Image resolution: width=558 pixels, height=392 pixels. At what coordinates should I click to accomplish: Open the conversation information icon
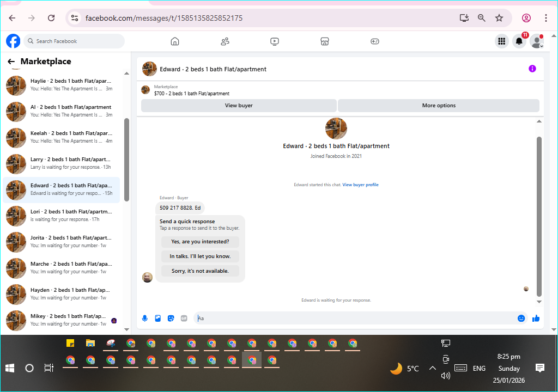(532, 69)
